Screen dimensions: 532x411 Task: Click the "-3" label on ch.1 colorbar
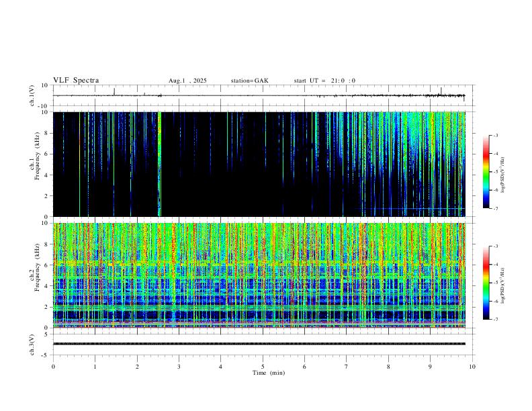point(496,135)
